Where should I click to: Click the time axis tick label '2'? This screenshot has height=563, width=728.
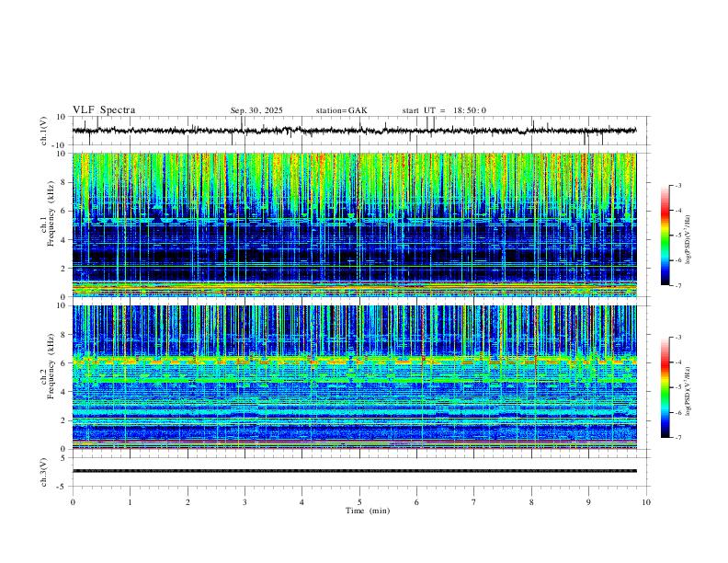188,502
